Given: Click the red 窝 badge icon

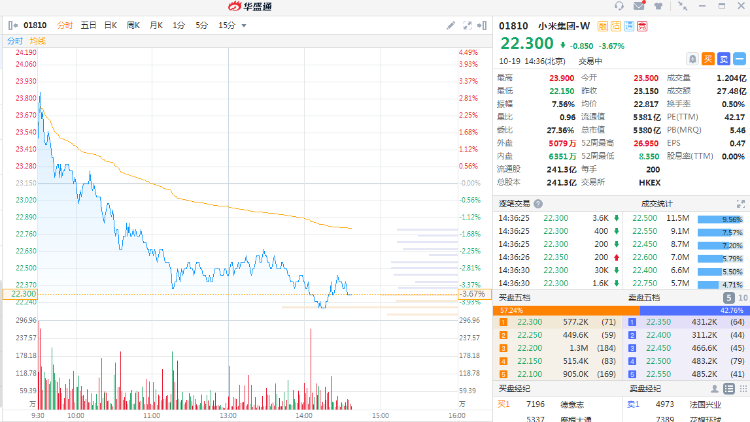Looking at the screenshot, I should tap(642, 26).
